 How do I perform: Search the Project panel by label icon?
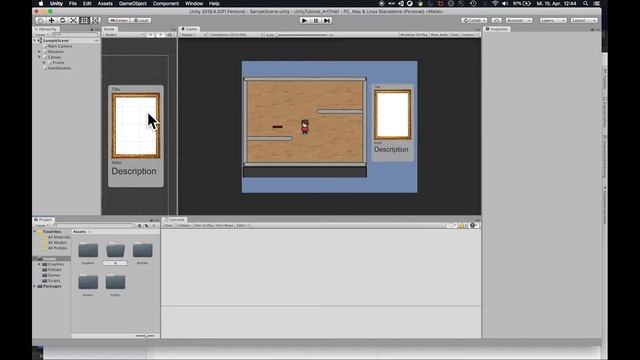pyautogui.click(x=147, y=225)
